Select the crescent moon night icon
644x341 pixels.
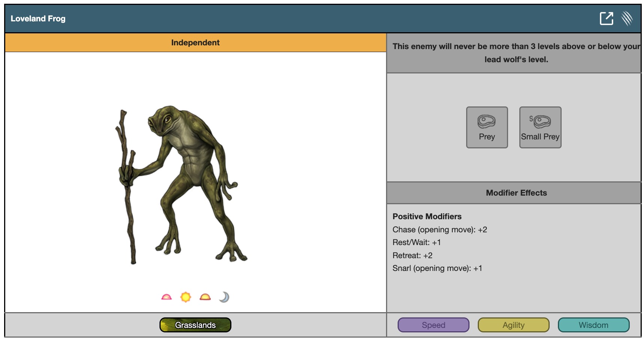click(224, 297)
